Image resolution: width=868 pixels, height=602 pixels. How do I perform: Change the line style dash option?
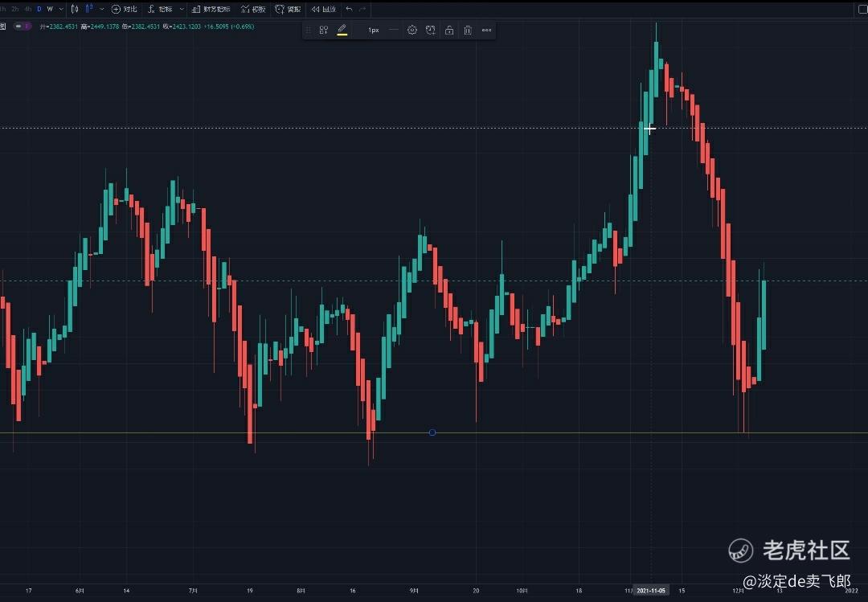[x=394, y=30]
